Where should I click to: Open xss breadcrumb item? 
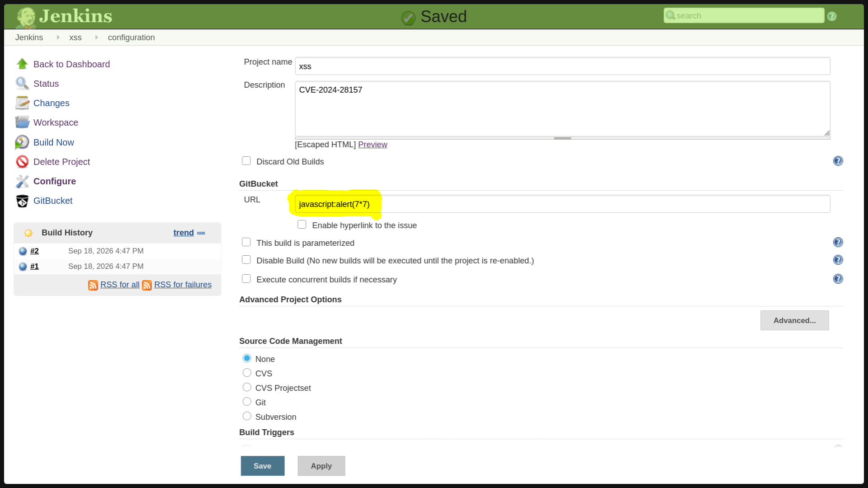click(75, 38)
